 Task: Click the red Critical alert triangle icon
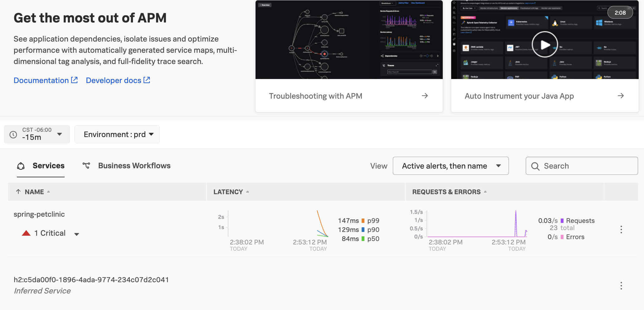(26, 233)
